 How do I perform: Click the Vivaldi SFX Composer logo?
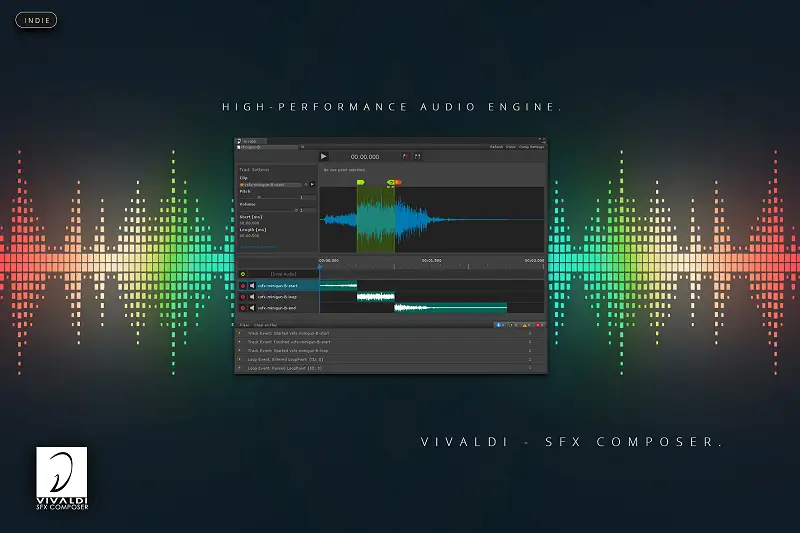[62, 478]
